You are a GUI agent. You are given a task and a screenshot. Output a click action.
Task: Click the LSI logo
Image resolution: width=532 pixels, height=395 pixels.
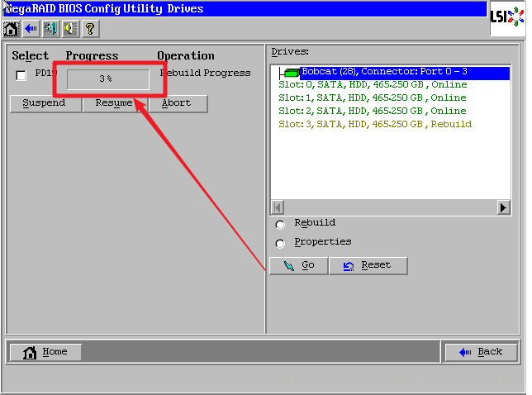507,17
